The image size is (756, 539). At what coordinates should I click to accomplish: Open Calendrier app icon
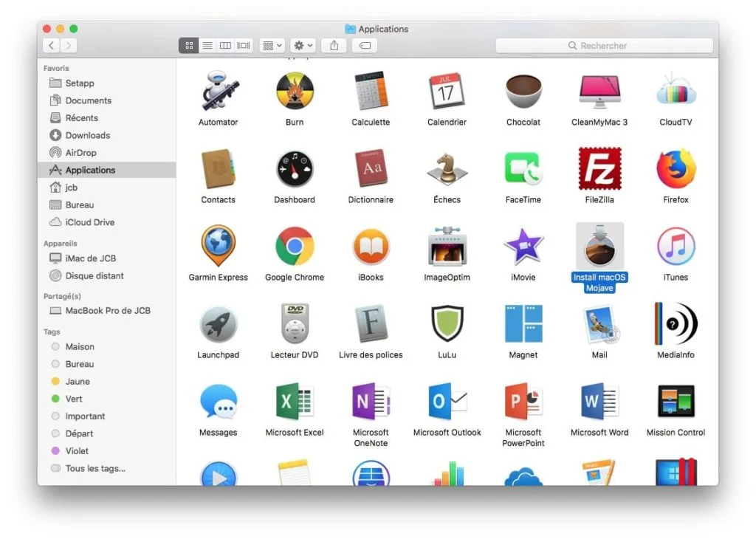click(447, 91)
